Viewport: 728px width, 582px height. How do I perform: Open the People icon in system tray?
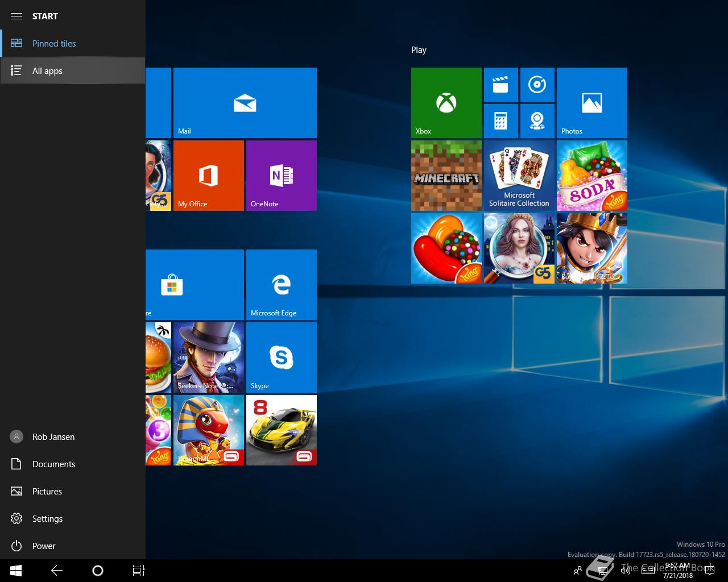click(x=578, y=571)
